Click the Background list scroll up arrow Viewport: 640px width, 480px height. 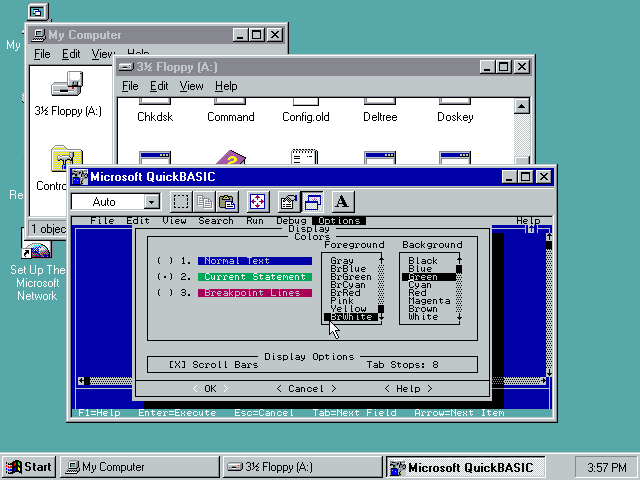[459, 260]
